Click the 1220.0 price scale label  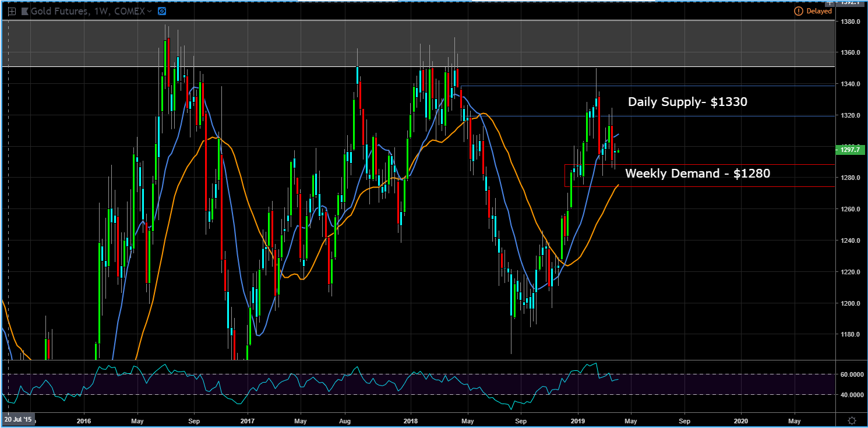coord(850,272)
